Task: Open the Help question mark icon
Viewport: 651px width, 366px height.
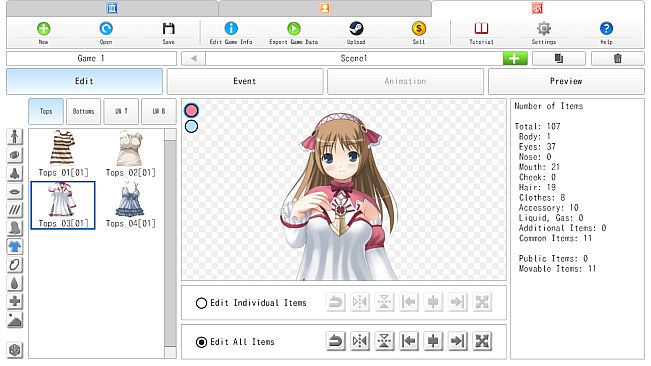Action: 607,29
